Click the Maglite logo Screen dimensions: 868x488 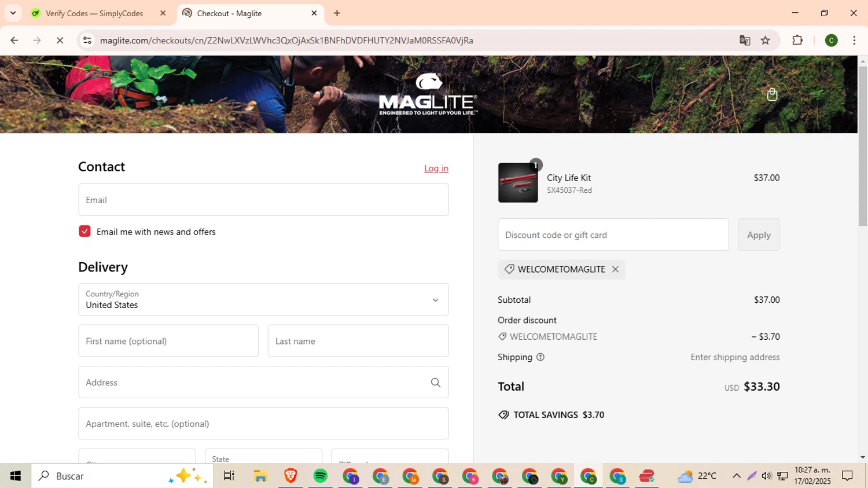[428, 94]
